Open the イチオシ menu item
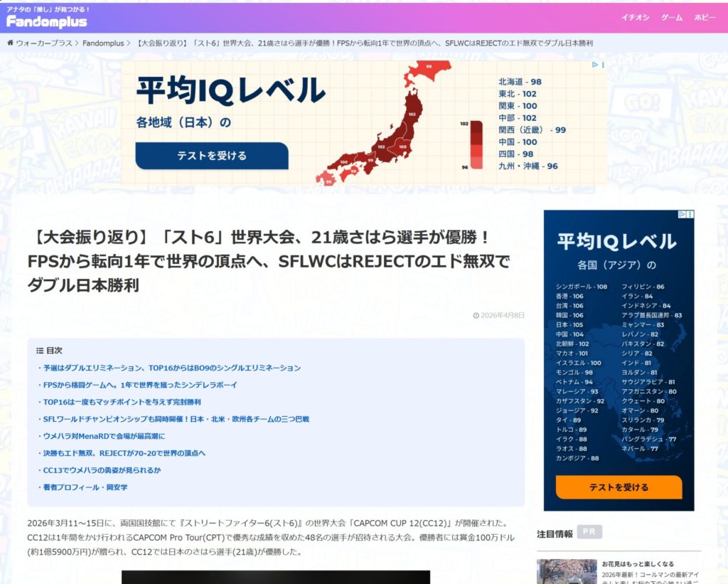Image resolution: width=728 pixels, height=584 pixels. point(635,18)
